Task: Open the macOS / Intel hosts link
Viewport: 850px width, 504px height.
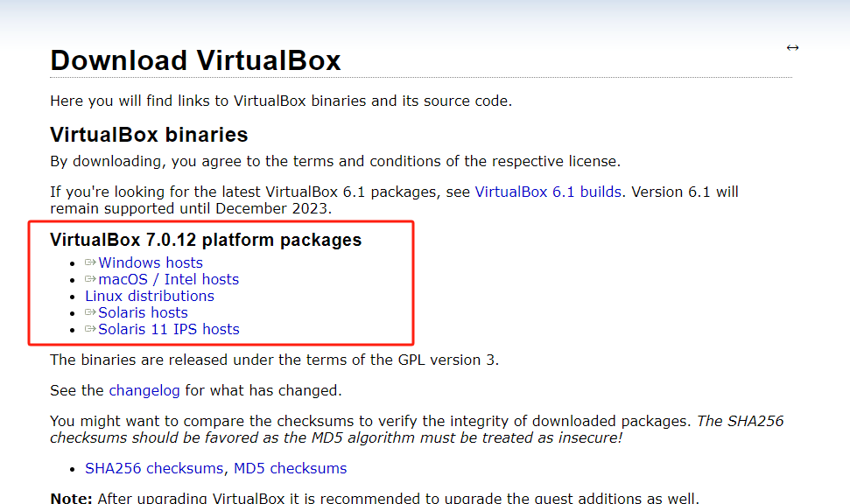Action: point(169,280)
